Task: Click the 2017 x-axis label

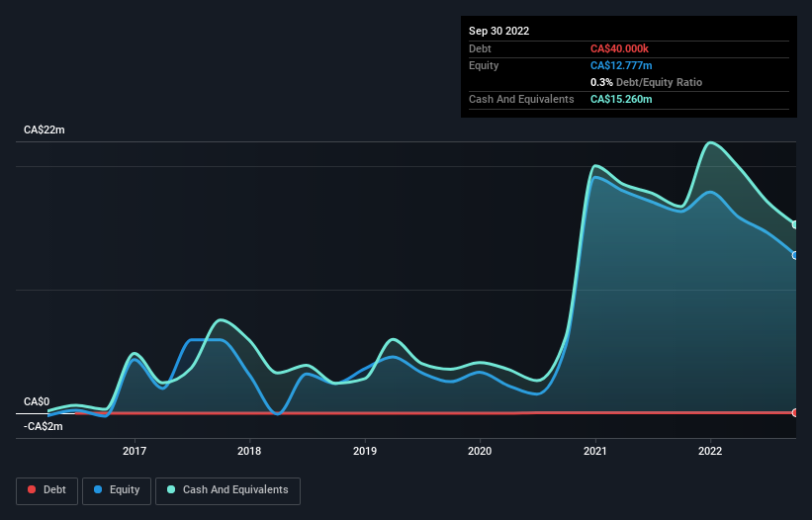Action: click(135, 451)
